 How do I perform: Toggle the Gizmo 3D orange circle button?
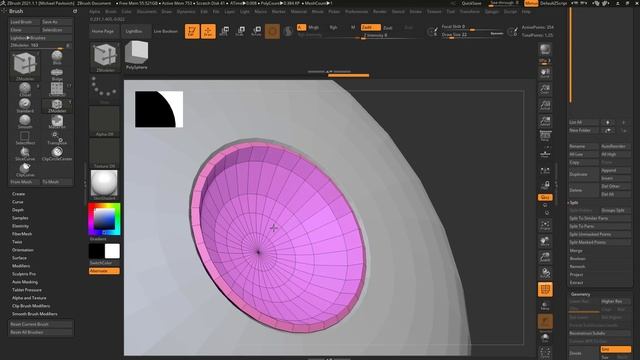click(x=272, y=31)
